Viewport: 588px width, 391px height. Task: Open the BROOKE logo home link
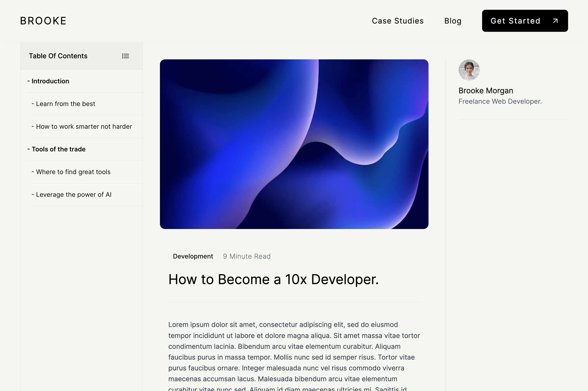(x=43, y=21)
